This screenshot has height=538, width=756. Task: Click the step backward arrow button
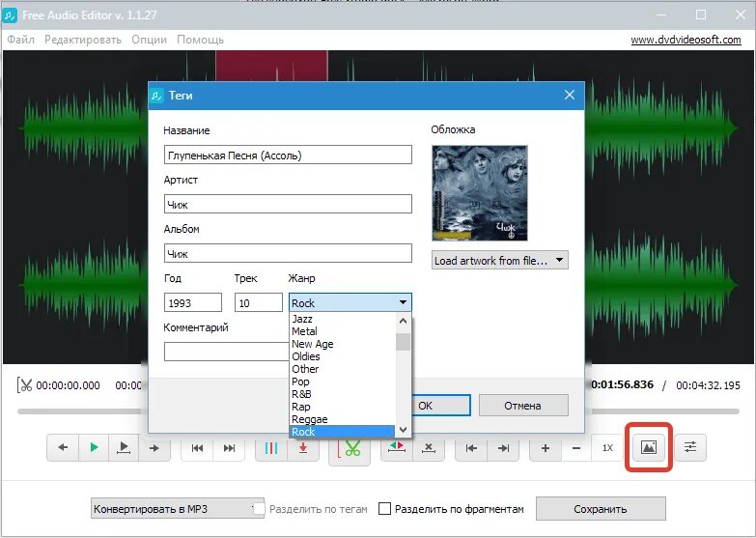click(x=63, y=448)
